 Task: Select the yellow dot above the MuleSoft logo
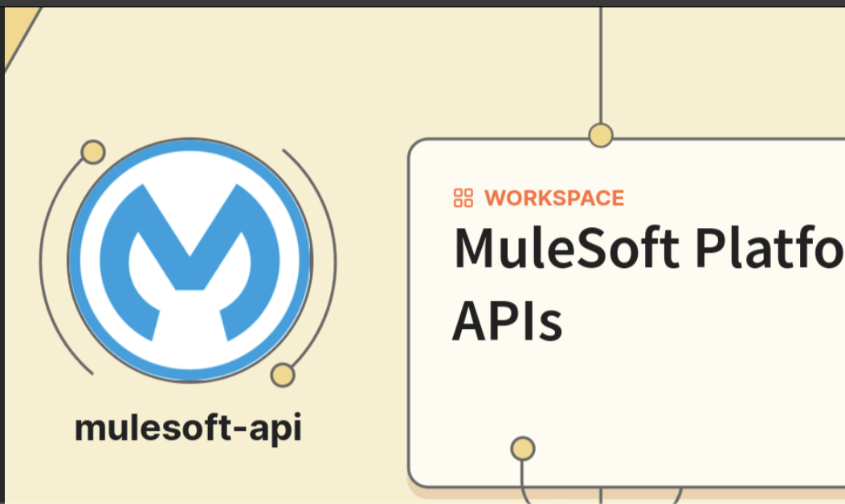pos(94,149)
